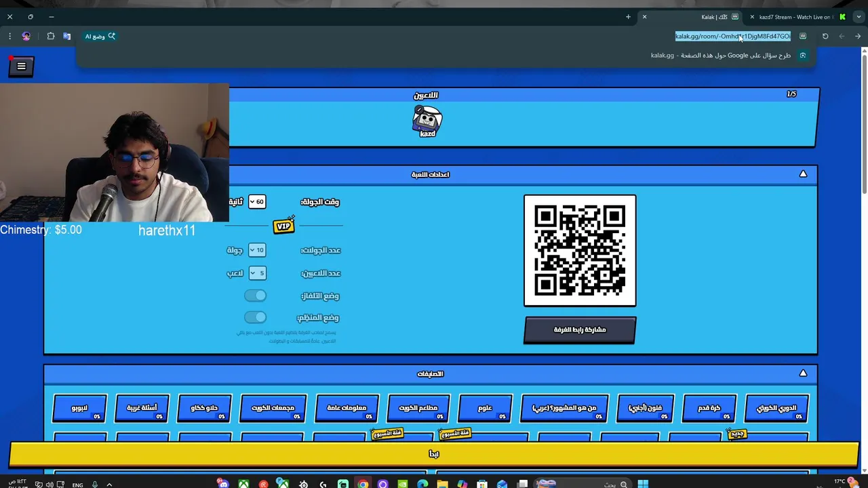The height and width of the screenshot is (488, 868).
Task: Select the من هو المشهور؟ (عربي) category
Action: click(x=564, y=408)
